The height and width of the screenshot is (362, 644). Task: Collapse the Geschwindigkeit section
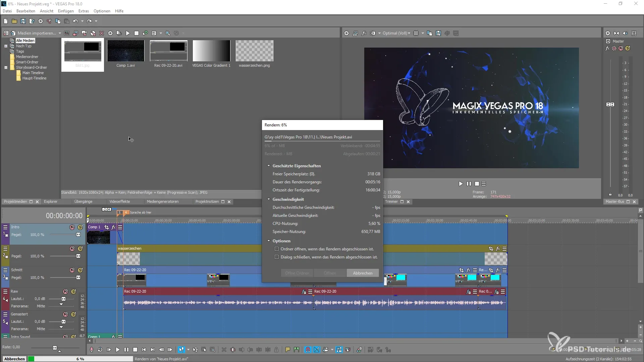tap(269, 199)
